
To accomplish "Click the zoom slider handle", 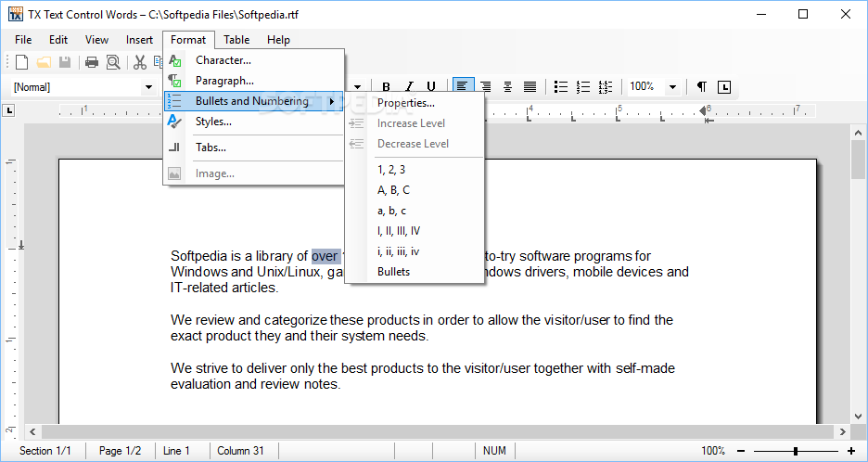I will click(796, 452).
